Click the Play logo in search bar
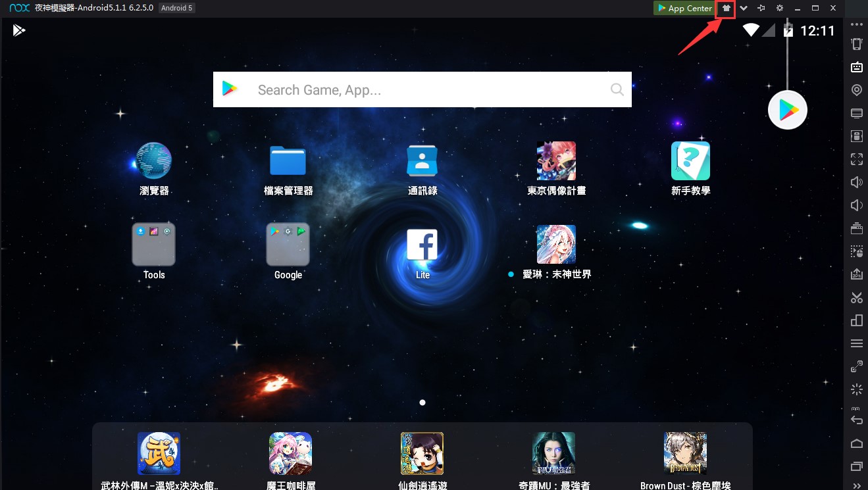Viewport: 868px width, 490px height. [230, 89]
